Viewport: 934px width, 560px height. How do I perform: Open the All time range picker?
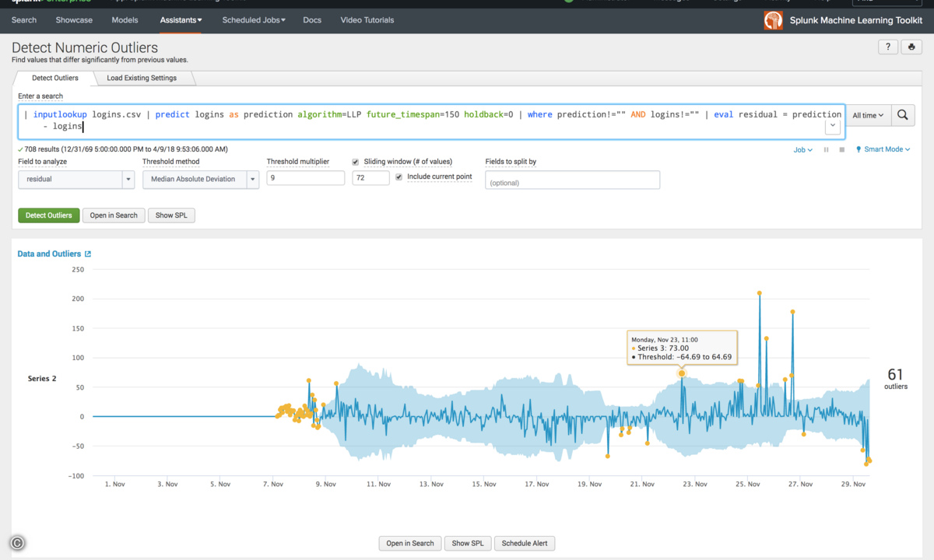point(868,115)
